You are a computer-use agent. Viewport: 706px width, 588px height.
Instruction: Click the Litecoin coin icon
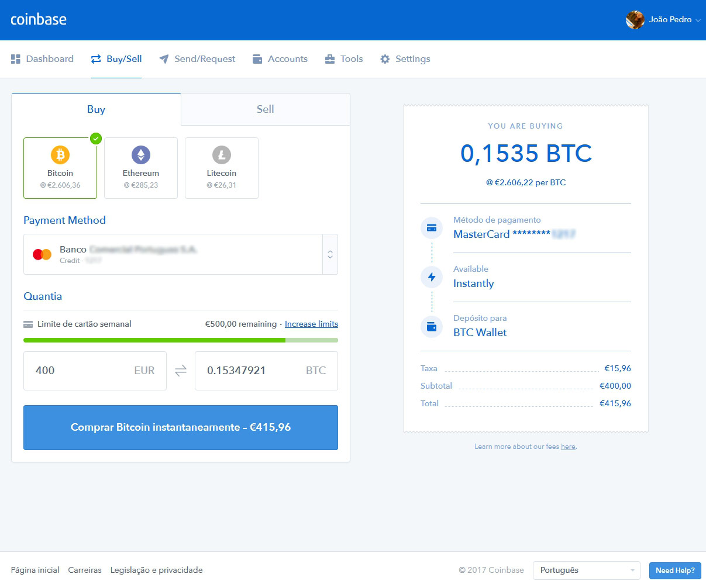222,155
